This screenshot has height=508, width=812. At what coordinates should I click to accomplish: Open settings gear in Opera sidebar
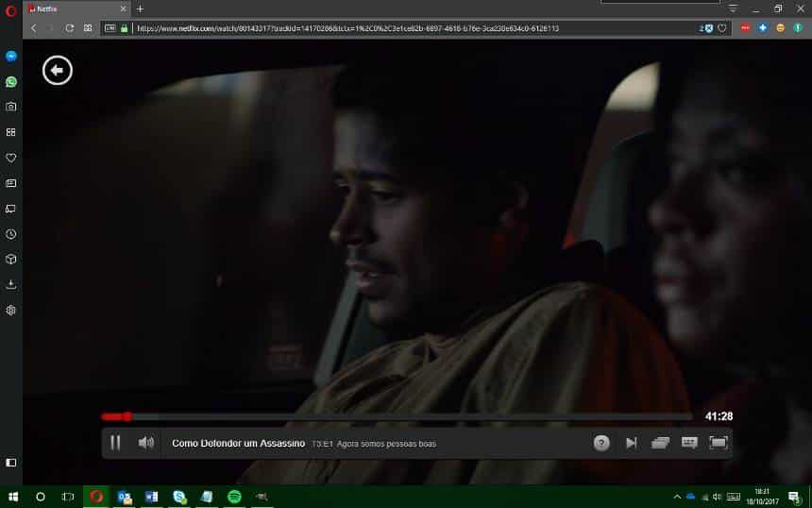click(11, 311)
